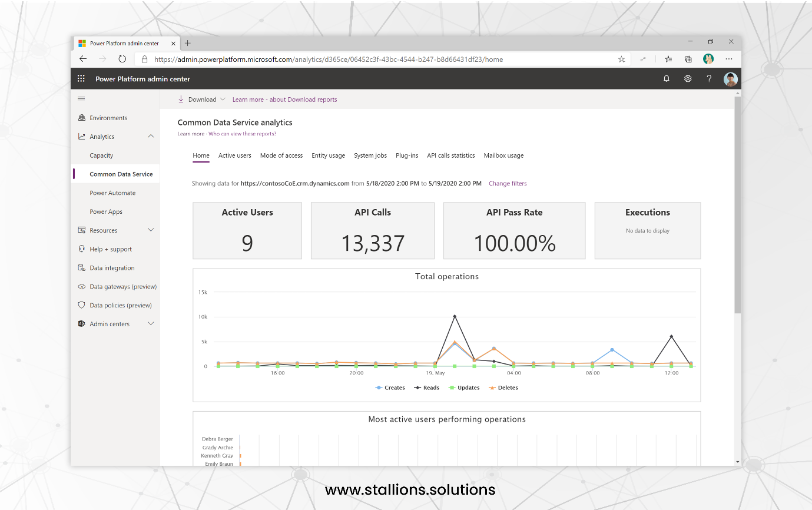Click the site lock icon in address bar
The height and width of the screenshot is (510, 812).
[144, 59]
